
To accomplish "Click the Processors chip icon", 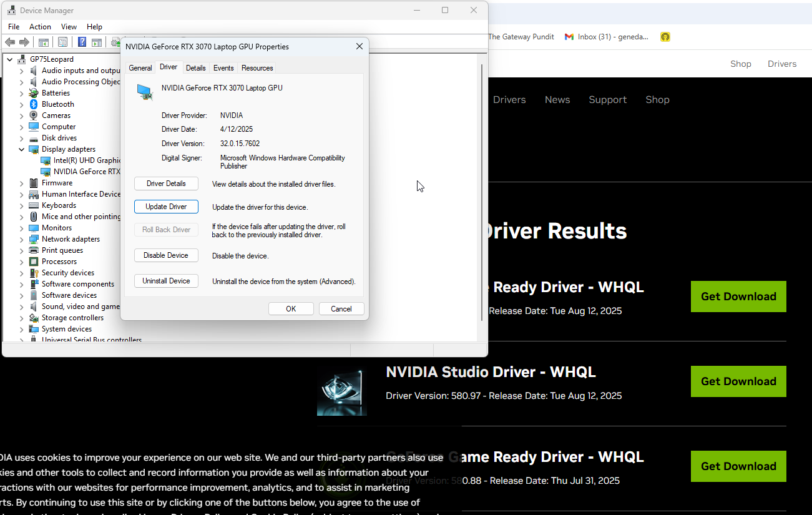I will pyautogui.click(x=34, y=262).
